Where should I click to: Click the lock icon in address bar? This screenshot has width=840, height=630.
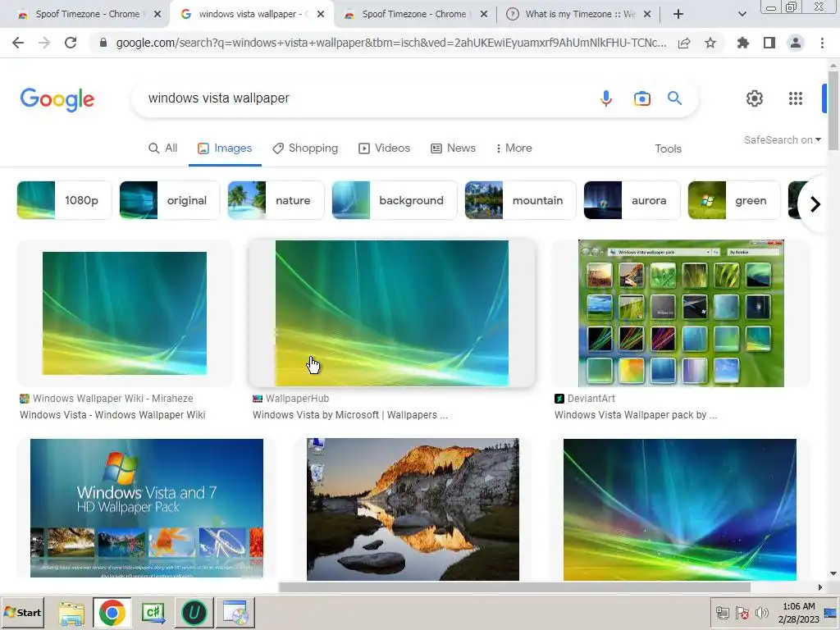click(x=103, y=43)
